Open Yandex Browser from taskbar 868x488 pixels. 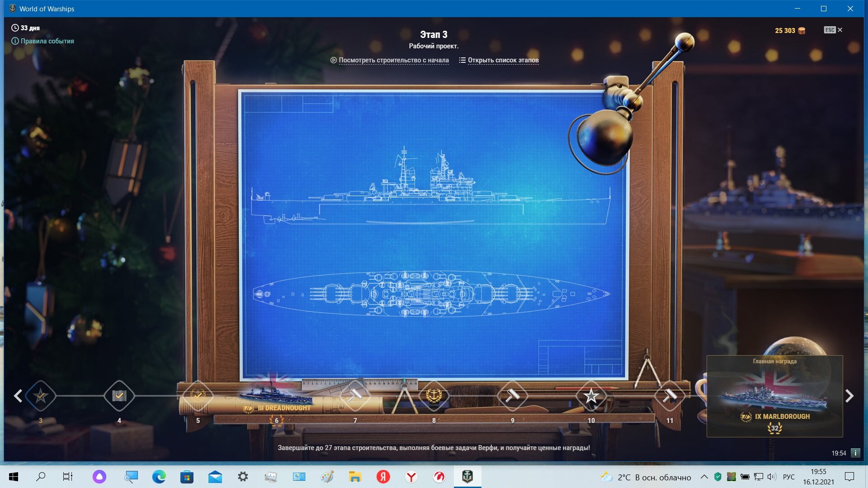[411, 477]
